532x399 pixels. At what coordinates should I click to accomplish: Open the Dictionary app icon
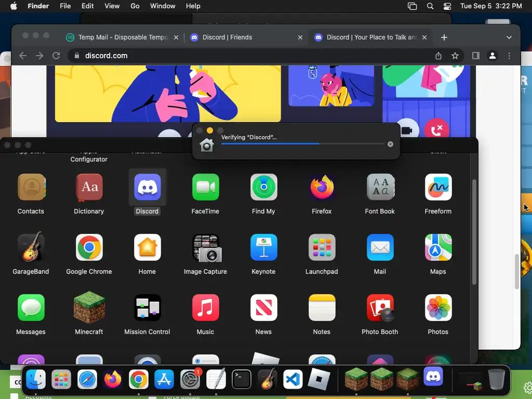[89, 187]
